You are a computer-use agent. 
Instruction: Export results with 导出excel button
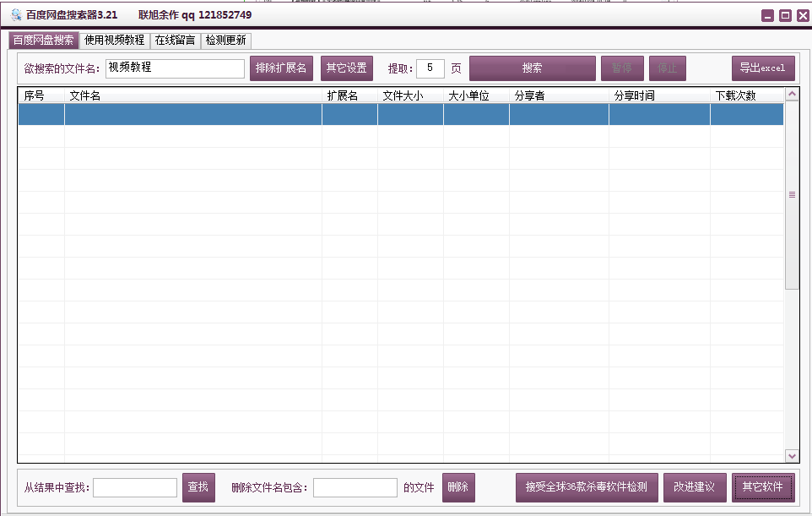(x=763, y=68)
